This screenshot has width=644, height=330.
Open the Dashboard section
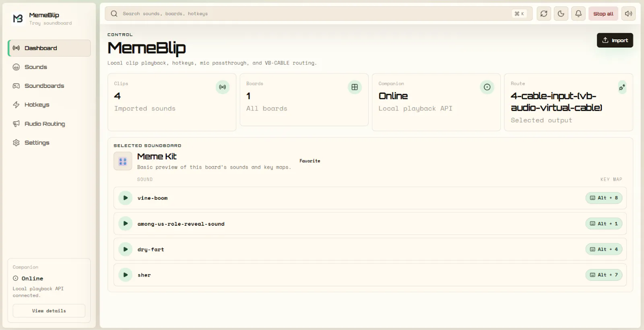pyautogui.click(x=49, y=48)
